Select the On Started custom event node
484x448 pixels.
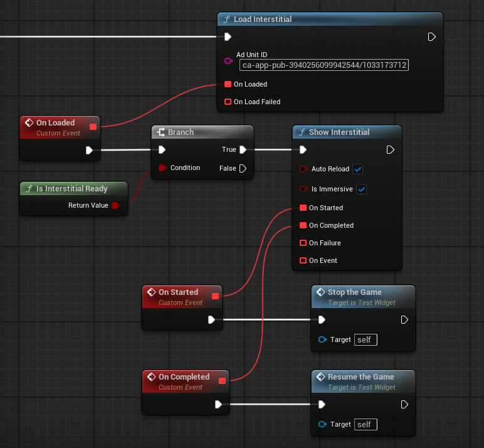click(178, 292)
